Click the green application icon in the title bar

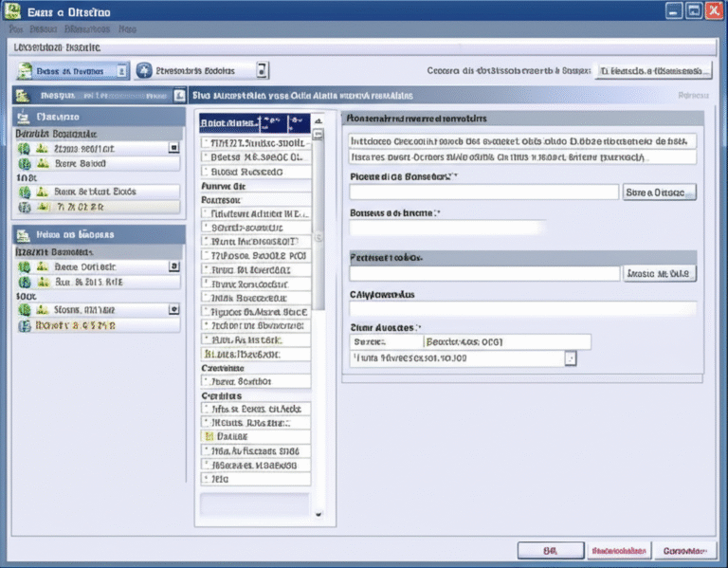(14, 11)
